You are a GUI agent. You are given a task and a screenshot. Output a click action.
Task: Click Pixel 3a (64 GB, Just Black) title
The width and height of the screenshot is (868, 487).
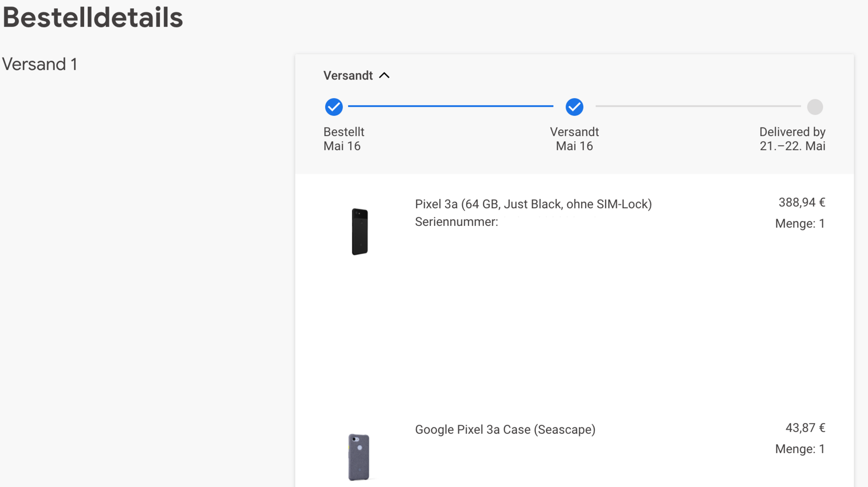point(533,204)
